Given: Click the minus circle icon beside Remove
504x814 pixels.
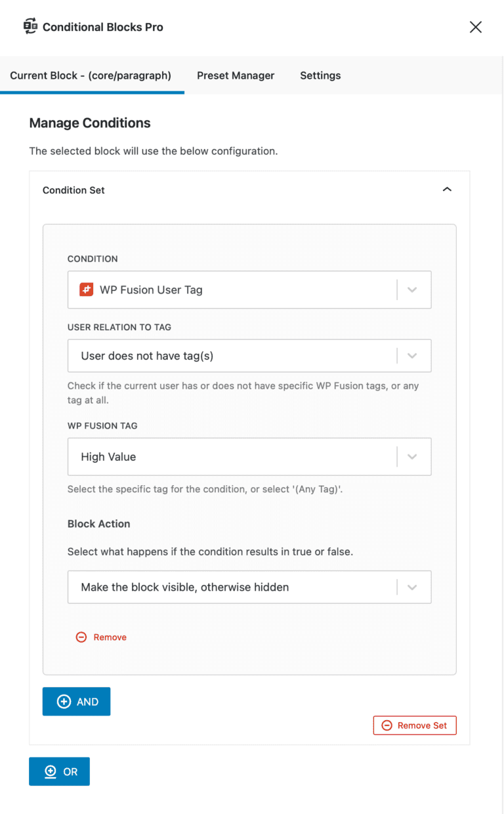Looking at the screenshot, I should (x=81, y=637).
